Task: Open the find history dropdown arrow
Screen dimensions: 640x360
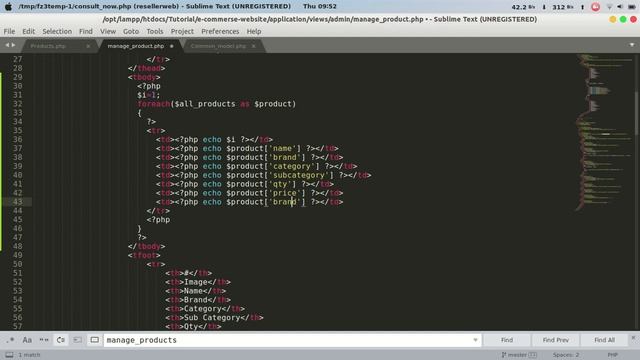Action: (475, 340)
